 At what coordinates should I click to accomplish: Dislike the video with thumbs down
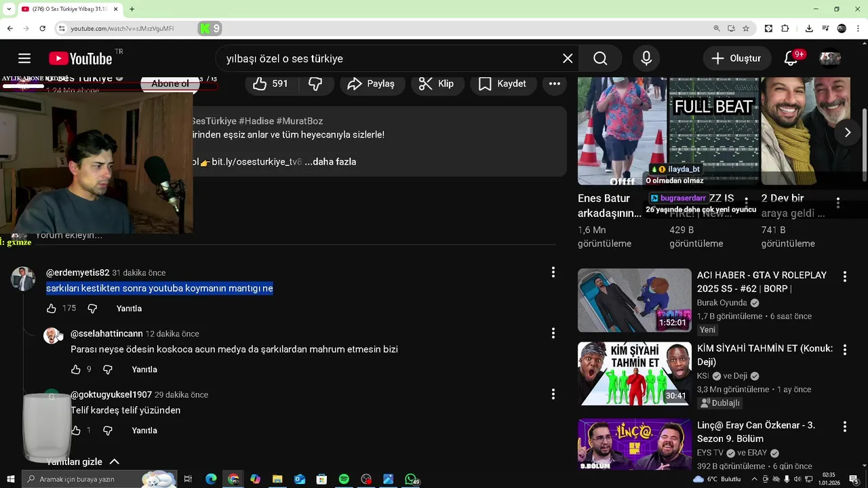click(x=315, y=83)
